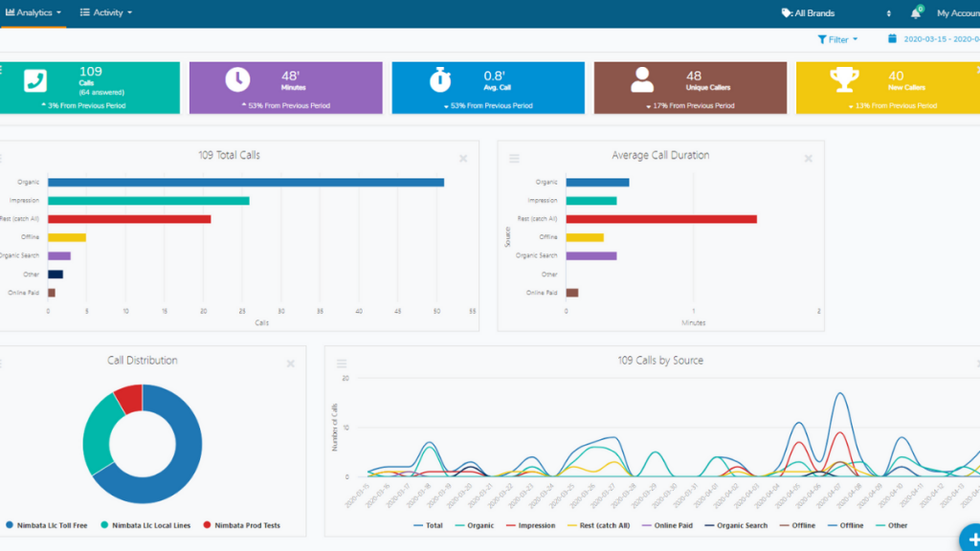This screenshot has width=980, height=551.
Task: Click the Organic bar in 109 Total Calls
Action: pos(246,183)
